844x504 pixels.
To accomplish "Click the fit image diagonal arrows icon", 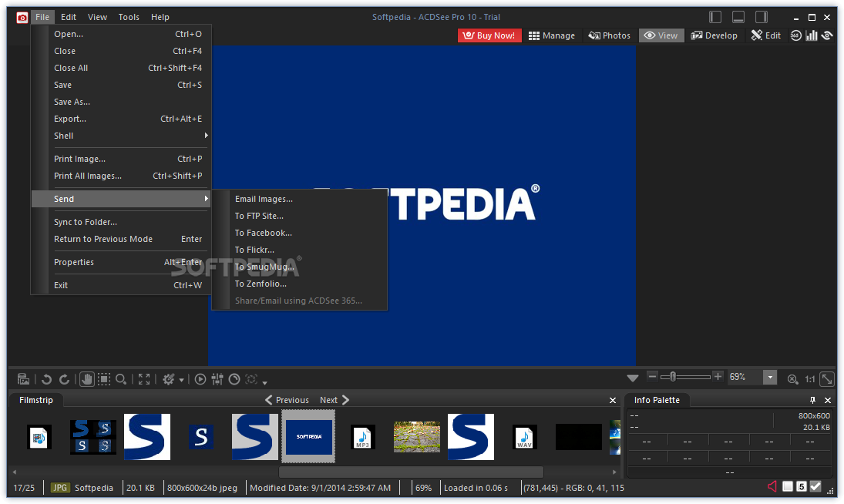I will tap(827, 379).
